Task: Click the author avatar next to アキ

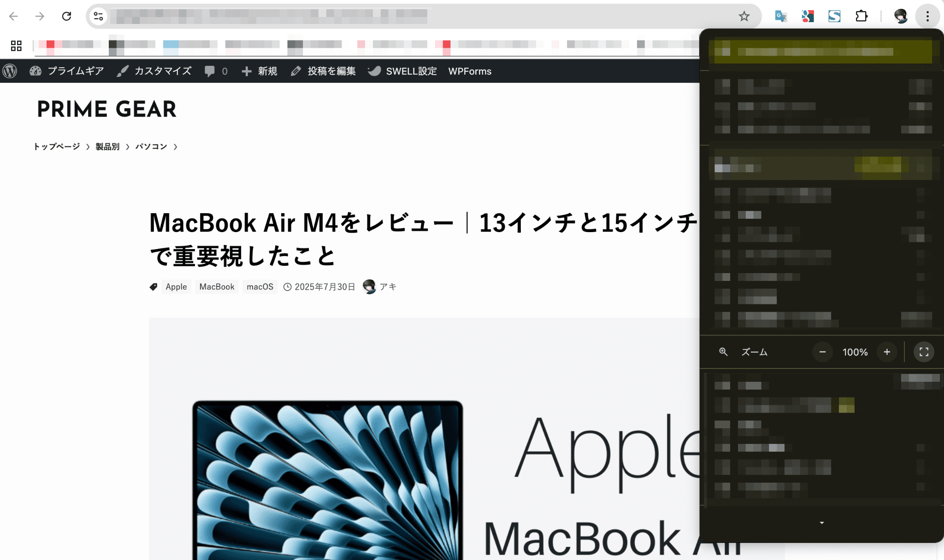Action: (x=369, y=287)
